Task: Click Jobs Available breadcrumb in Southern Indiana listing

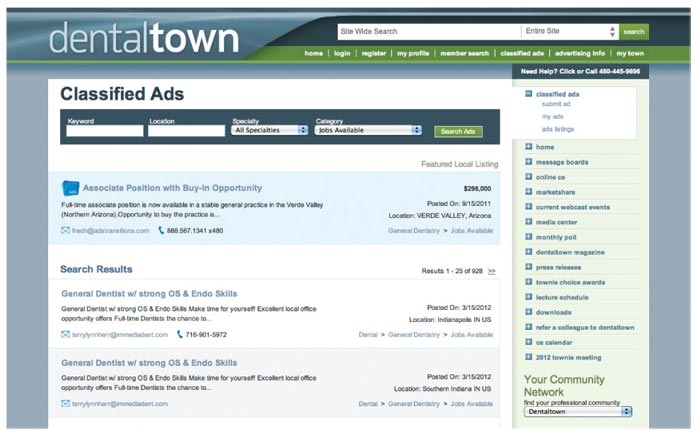Action: pos(471,404)
